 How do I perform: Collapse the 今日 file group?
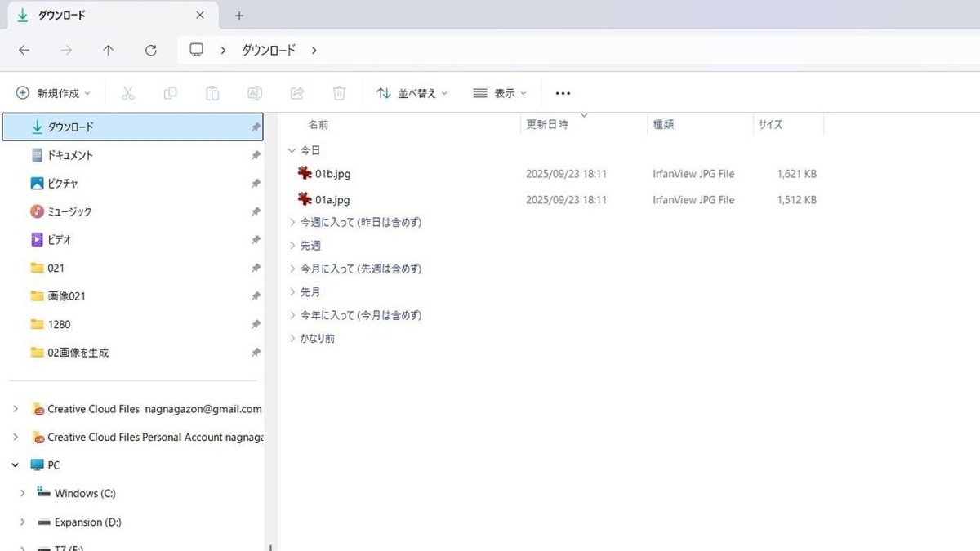[x=292, y=149]
